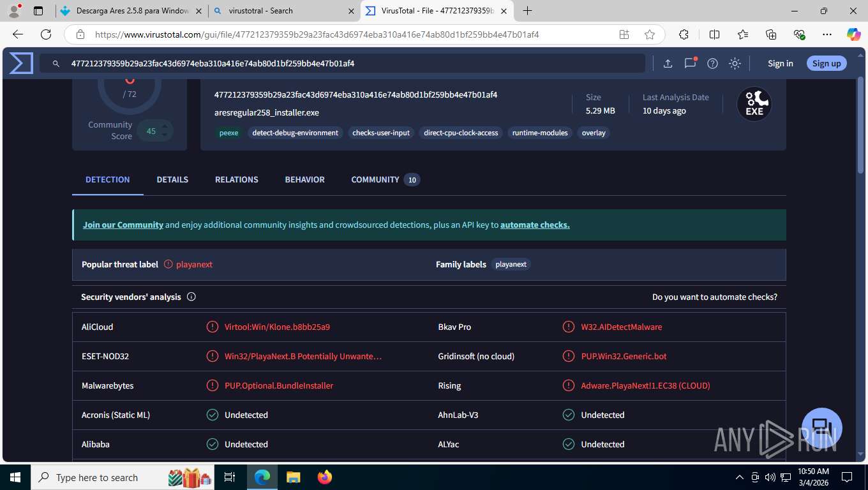The width and height of the screenshot is (868, 490).
Task: Refresh the page
Action: tap(46, 34)
